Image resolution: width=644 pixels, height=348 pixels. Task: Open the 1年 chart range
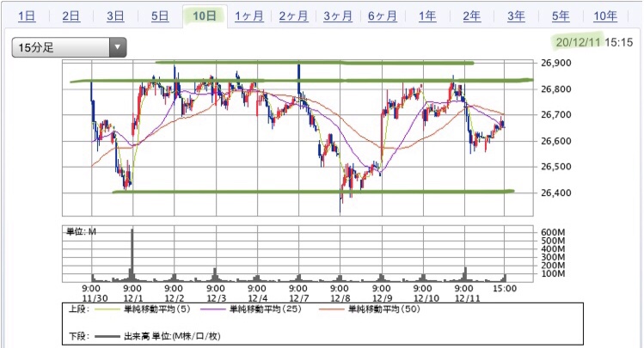[x=427, y=16]
